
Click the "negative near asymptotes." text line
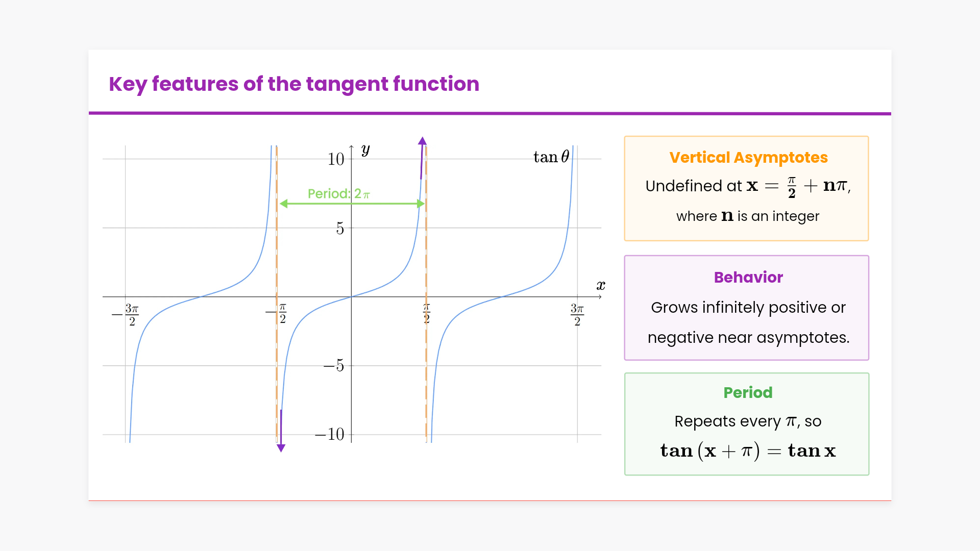click(748, 338)
